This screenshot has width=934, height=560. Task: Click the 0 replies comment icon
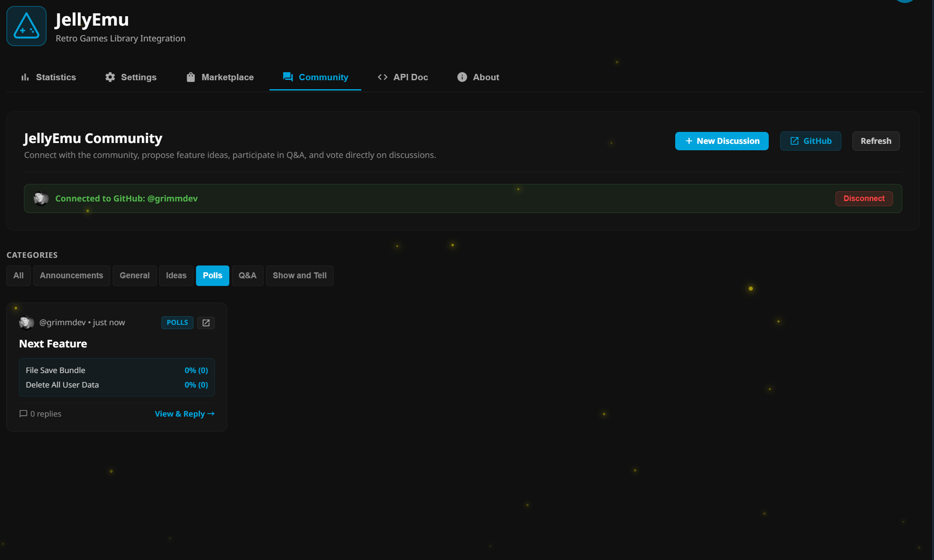(x=23, y=414)
